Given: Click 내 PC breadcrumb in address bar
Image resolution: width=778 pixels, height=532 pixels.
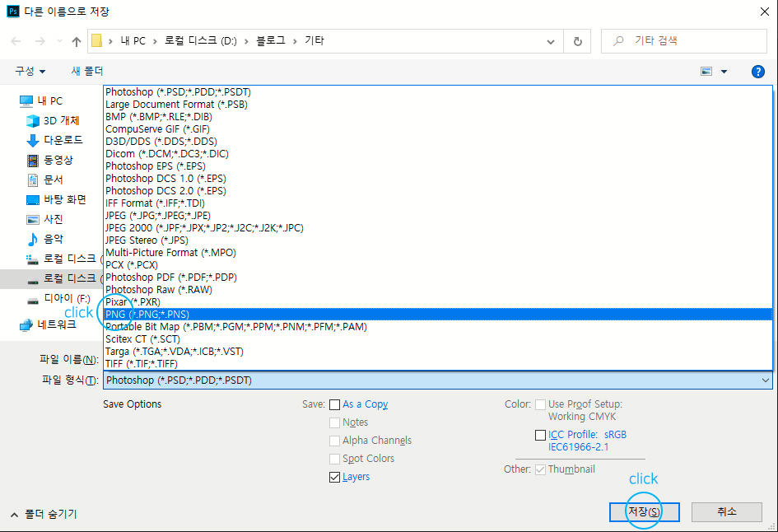Looking at the screenshot, I should (133, 40).
